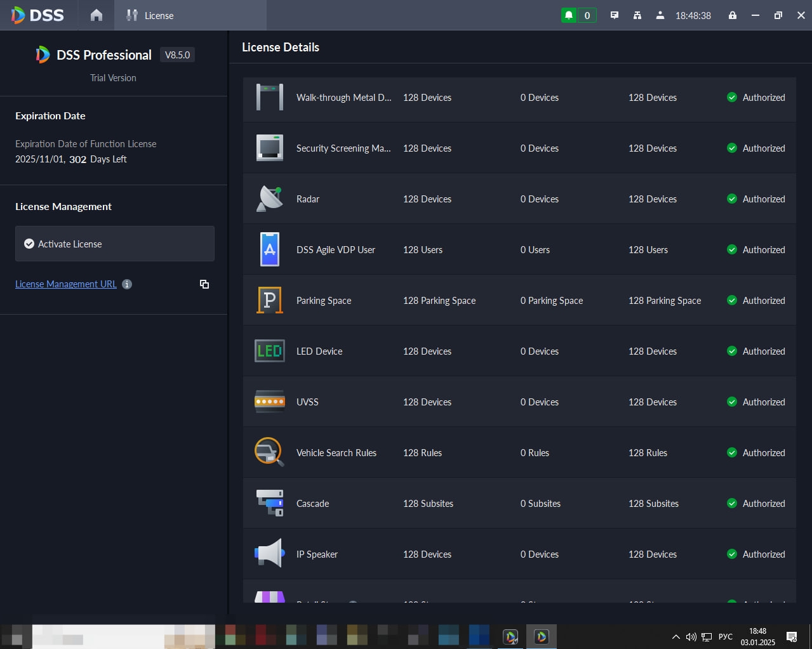Viewport: 812px width, 649px height.
Task: Show info about License Management URL
Action: [127, 284]
